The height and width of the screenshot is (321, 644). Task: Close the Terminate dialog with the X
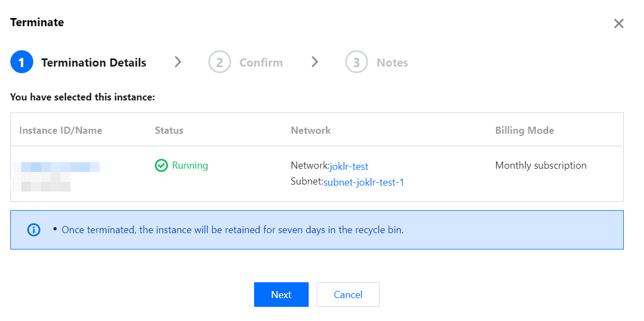tap(618, 23)
